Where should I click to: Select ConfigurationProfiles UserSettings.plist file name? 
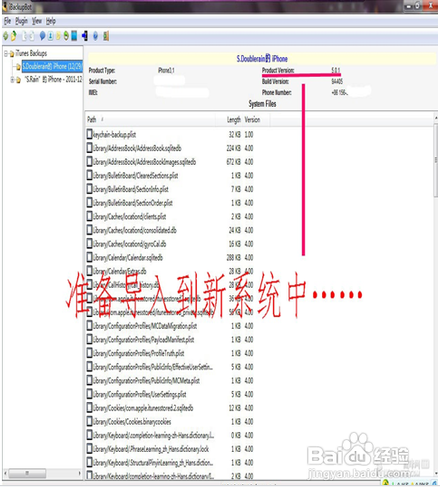click(140, 394)
